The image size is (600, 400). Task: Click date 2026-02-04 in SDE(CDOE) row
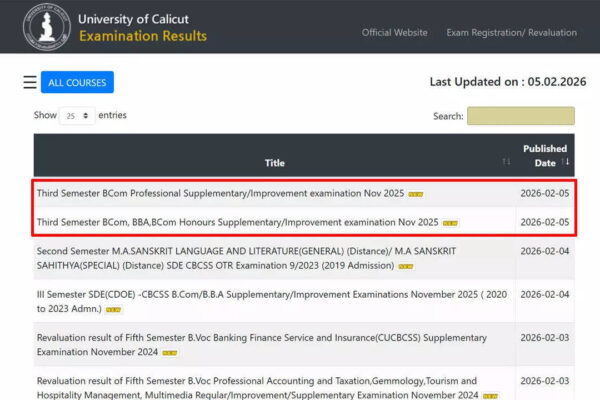click(x=545, y=294)
